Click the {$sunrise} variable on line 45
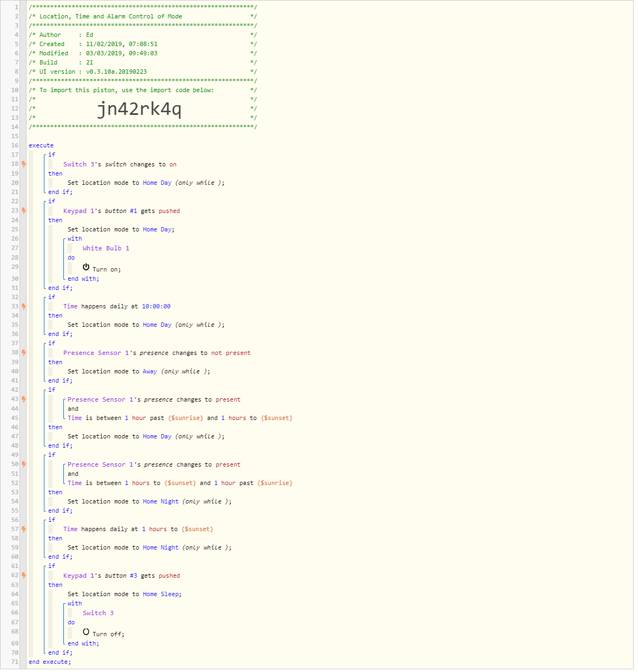Screen dimensions: 638x672 (x=186, y=418)
